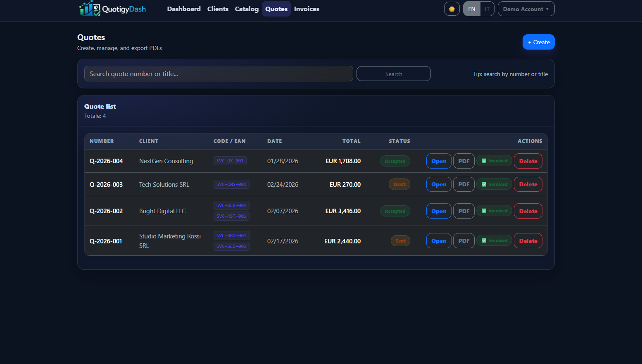Delete quote Q-2026-002

pos(528,211)
